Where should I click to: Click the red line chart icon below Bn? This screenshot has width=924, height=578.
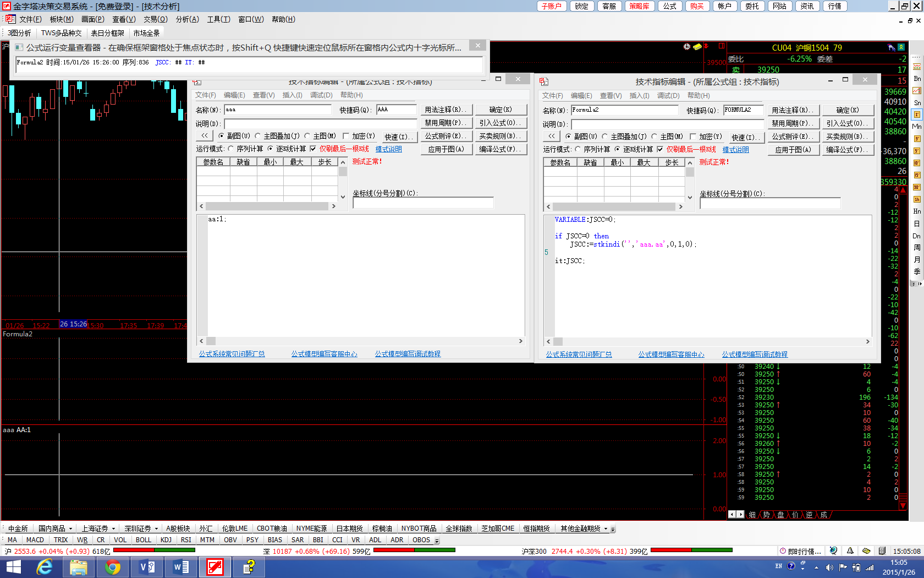point(917,91)
